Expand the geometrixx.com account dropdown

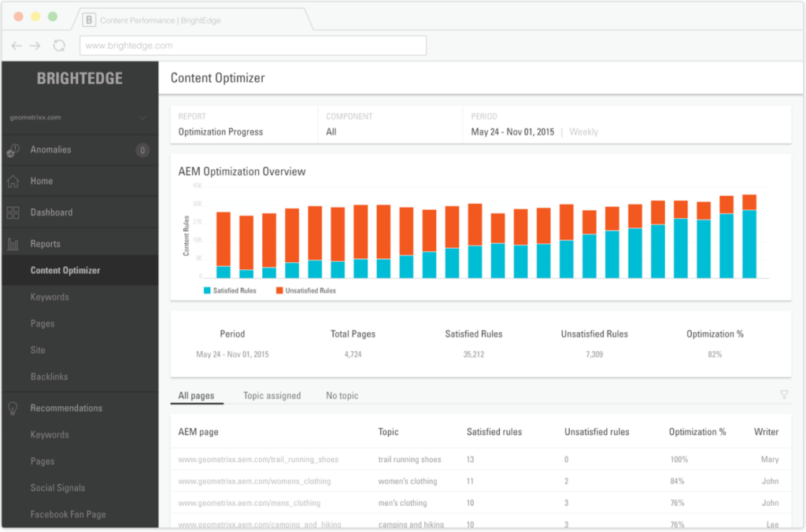[142, 118]
